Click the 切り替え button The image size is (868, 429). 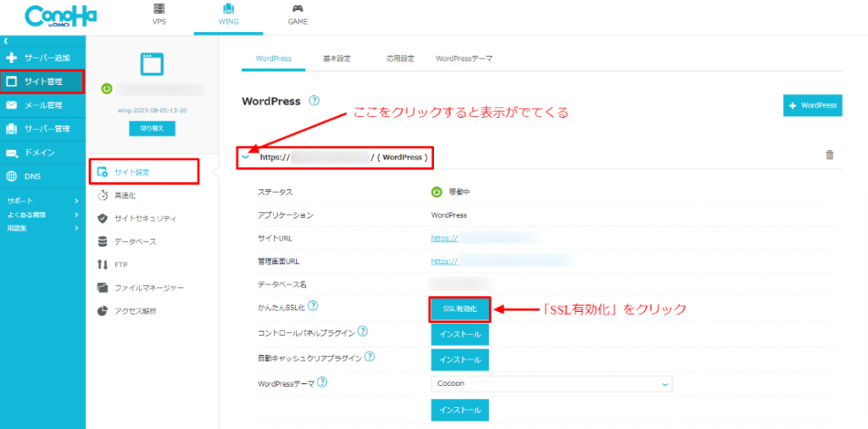click(152, 128)
